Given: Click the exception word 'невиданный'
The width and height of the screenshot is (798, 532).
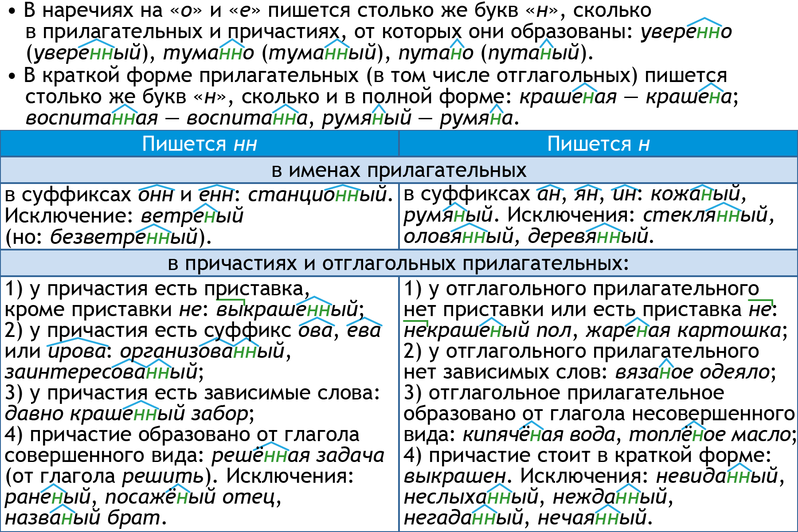Looking at the screenshot, I should click(717, 476).
